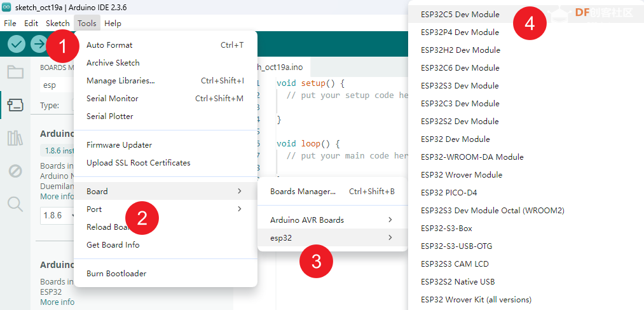
Task: Open the 1.8.6 version dropdown
Action: pyautogui.click(x=55, y=216)
